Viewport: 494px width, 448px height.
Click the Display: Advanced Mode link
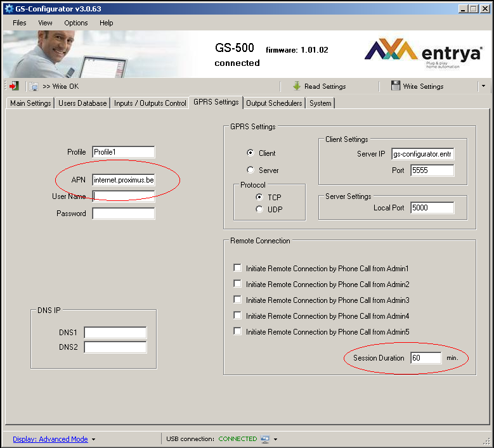pos(50,439)
